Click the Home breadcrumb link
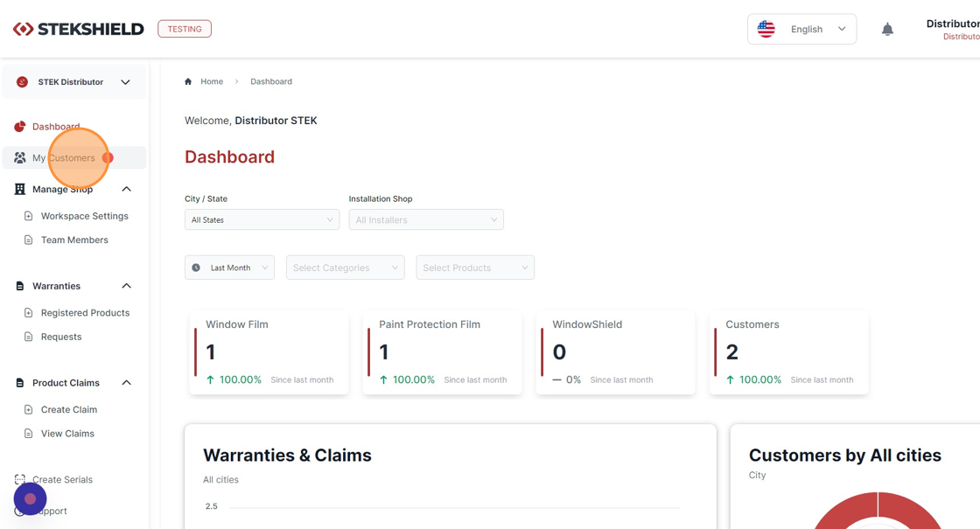 212,82
